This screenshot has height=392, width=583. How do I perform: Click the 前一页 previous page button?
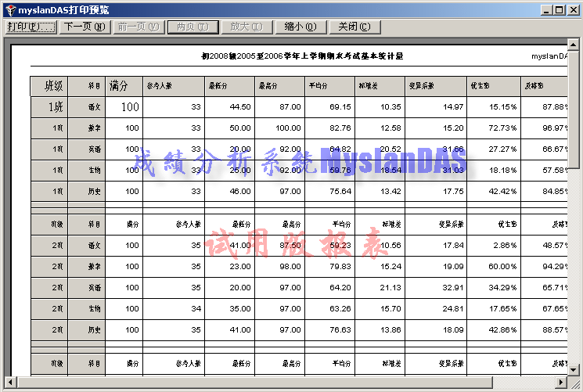point(138,27)
